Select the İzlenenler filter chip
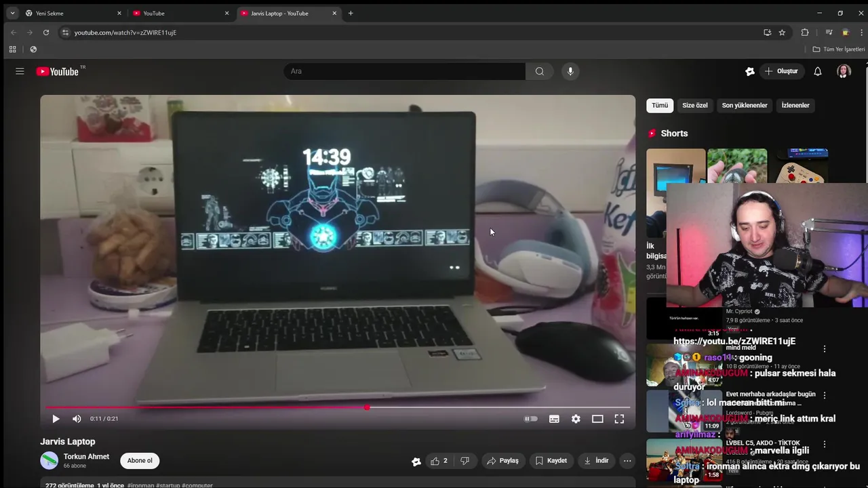 click(795, 105)
